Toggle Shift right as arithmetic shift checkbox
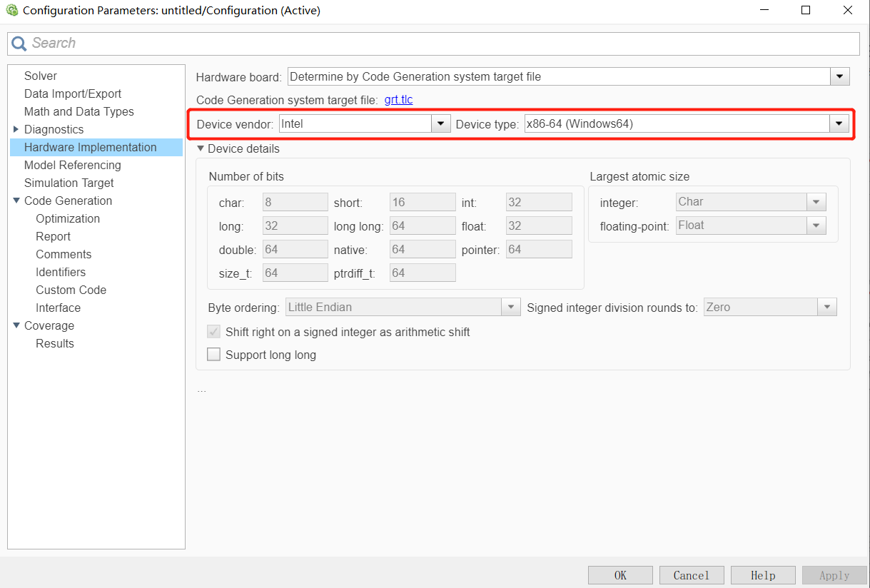This screenshot has height=588, width=870. (213, 332)
